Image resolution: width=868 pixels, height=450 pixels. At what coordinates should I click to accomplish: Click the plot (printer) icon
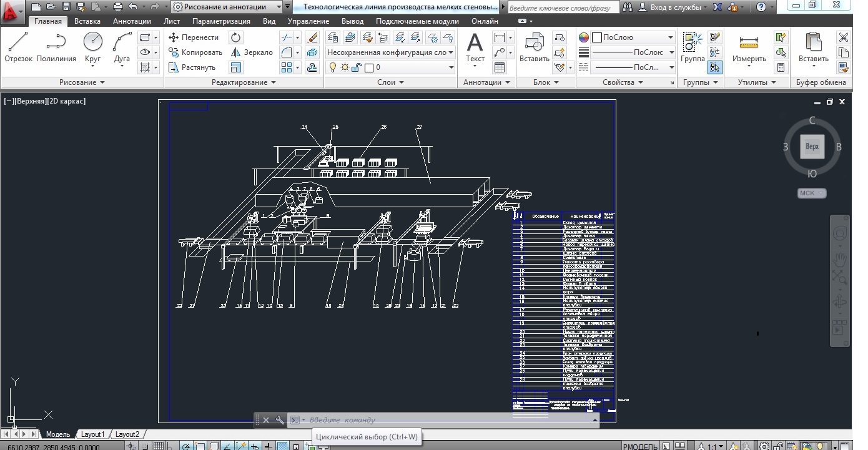118,7
